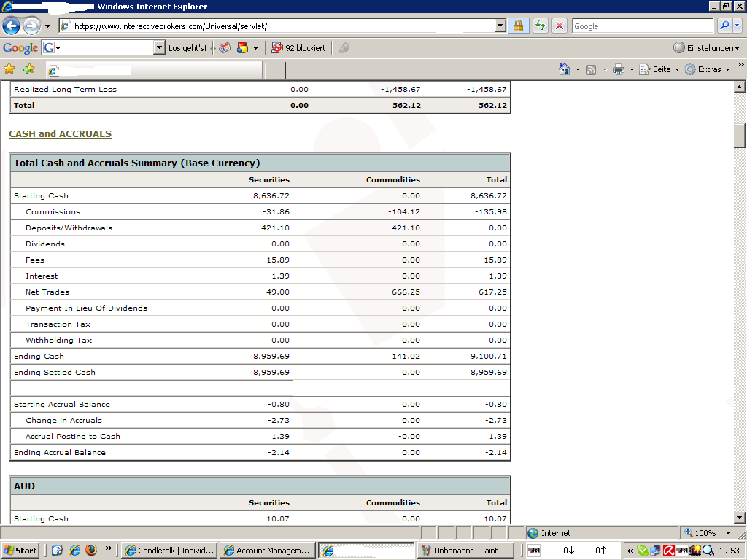Click the Refresh page icon
This screenshot has height=560, width=747.
(x=540, y=26)
